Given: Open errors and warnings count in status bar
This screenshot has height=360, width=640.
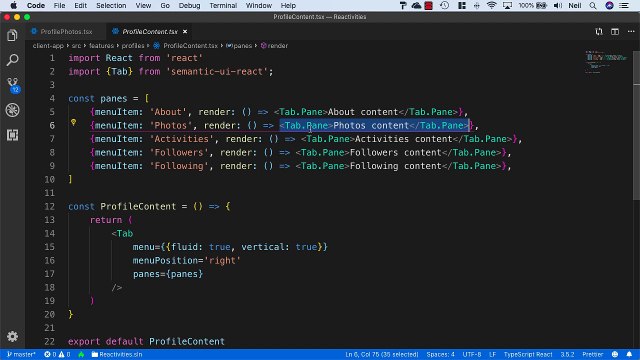Looking at the screenshot, I should 57,354.
